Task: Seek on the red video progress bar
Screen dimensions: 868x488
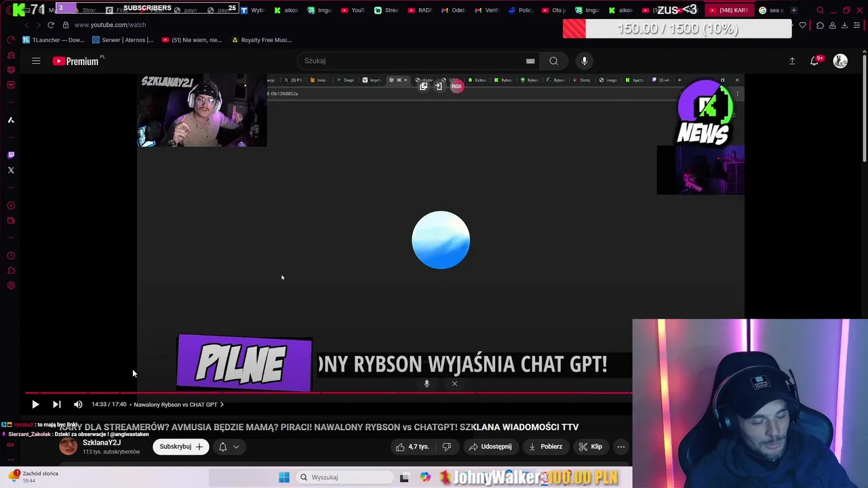Action: click(328, 392)
